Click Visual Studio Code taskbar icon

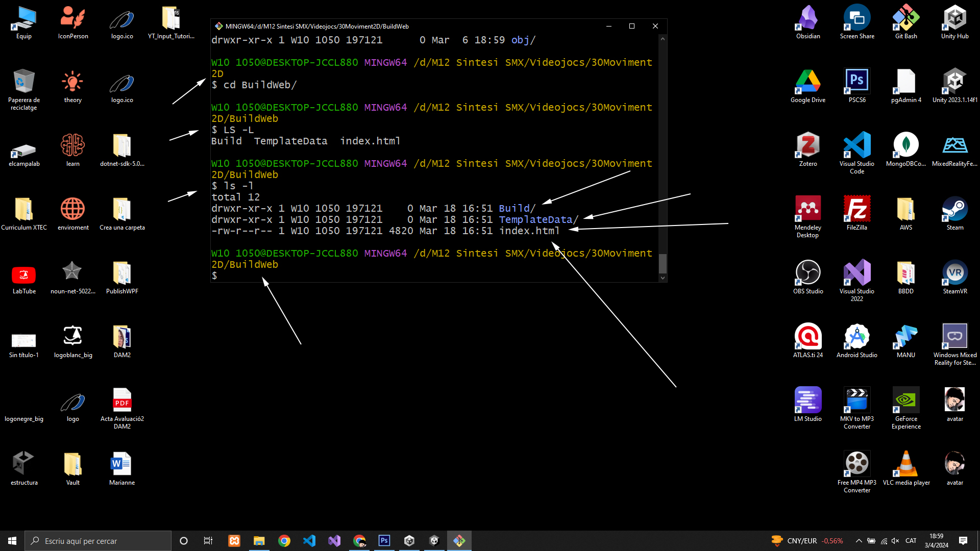309,541
